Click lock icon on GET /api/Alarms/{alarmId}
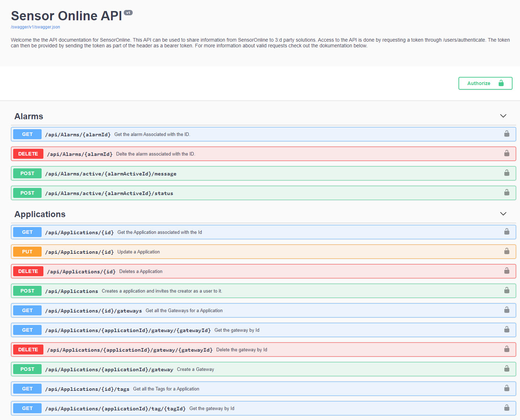This screenshot has height=420, width=520. point(506,134)
